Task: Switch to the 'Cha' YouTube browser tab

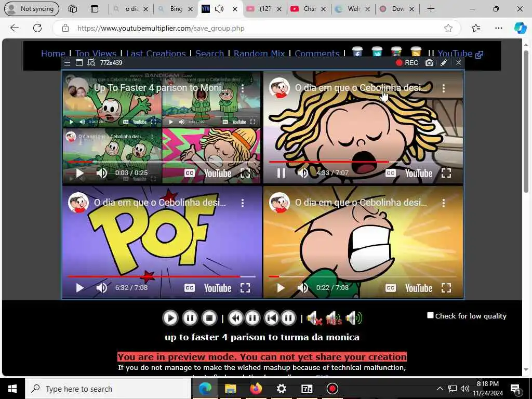Action: [309, 9]
